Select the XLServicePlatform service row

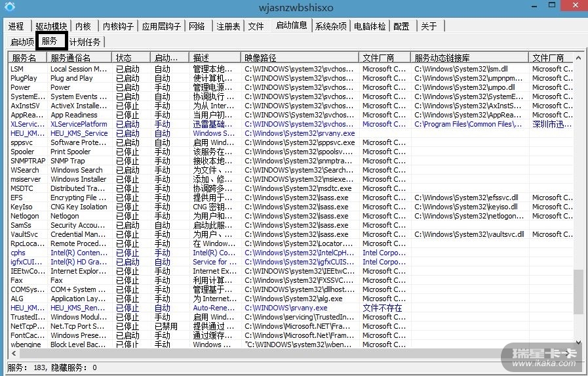(x=79, y=124)
